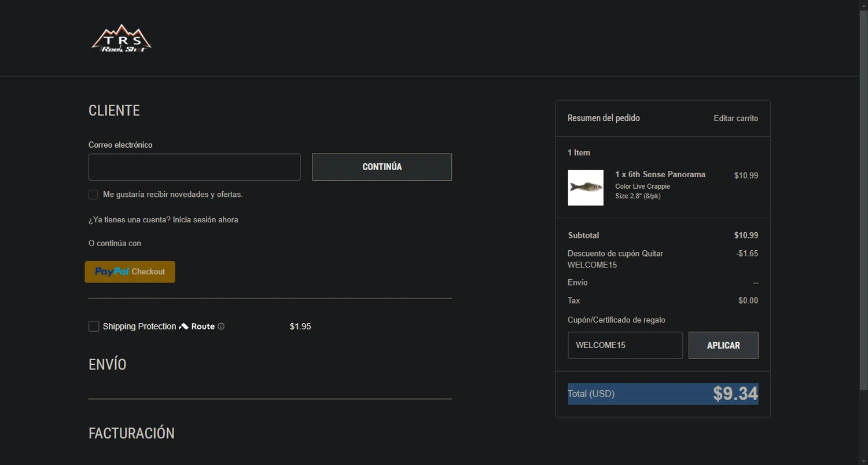Click the Envío label in order summary

578,283
